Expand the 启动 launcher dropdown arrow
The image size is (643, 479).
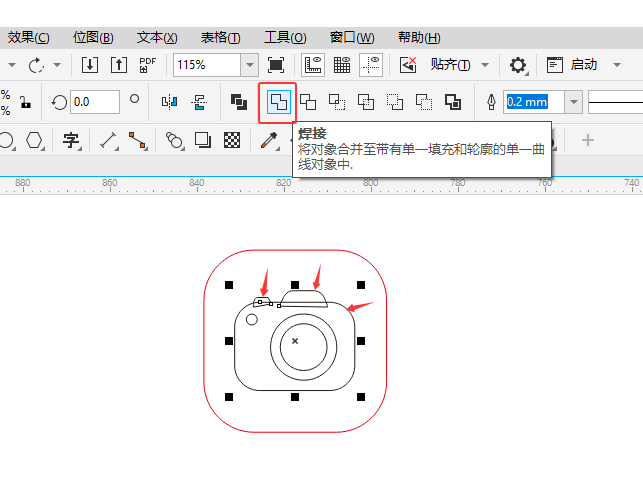pos(617,65)
